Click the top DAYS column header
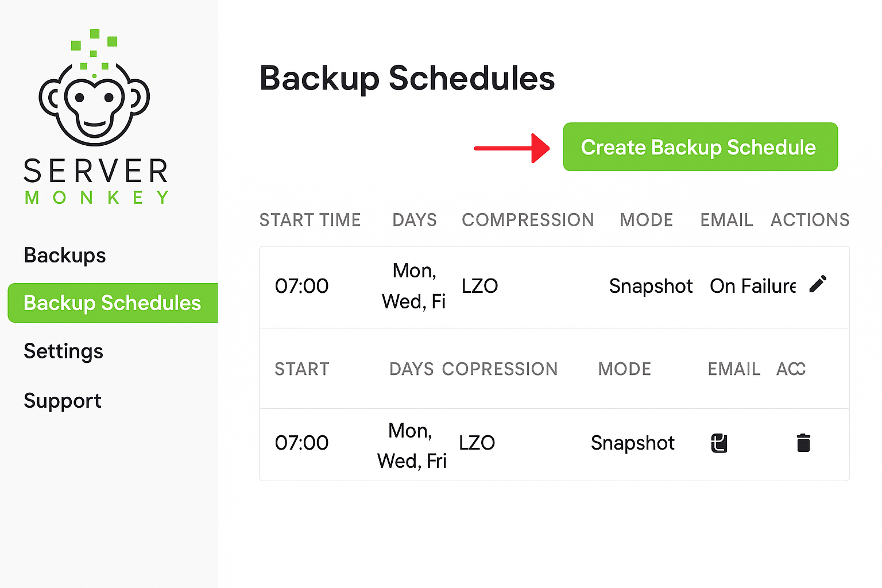This screenshot has width=882, height=588. coord(415,220)
